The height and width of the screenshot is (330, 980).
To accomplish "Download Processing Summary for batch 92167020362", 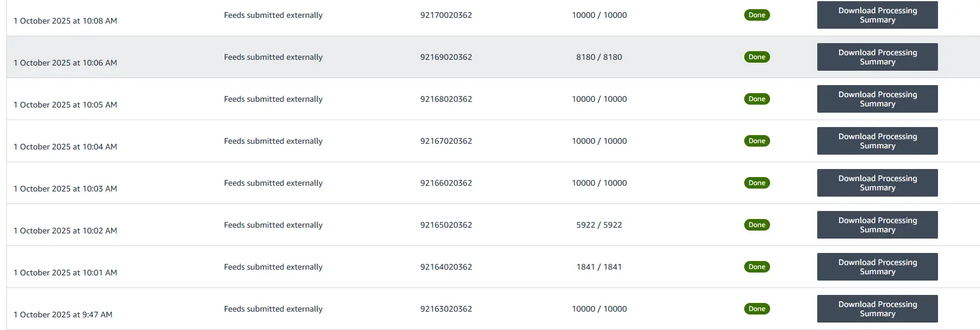I will pyautogui.click(x=877, y=141).
